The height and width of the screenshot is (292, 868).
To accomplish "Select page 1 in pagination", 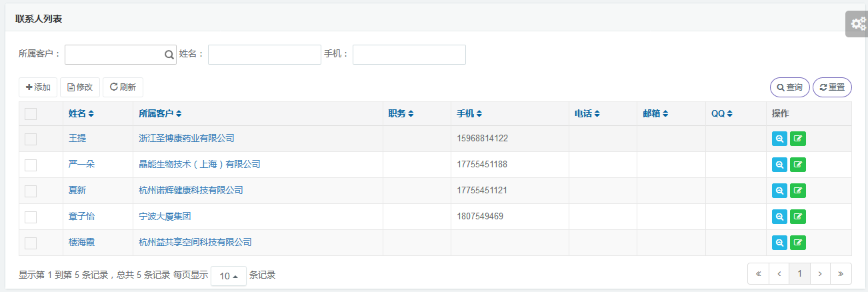I will tap(799, 273).
